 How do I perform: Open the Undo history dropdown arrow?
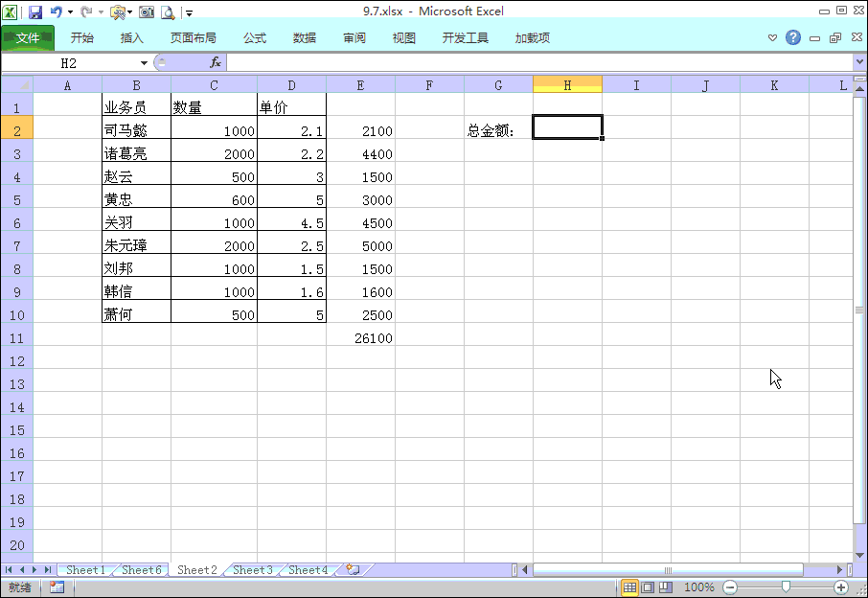point(70,12)
